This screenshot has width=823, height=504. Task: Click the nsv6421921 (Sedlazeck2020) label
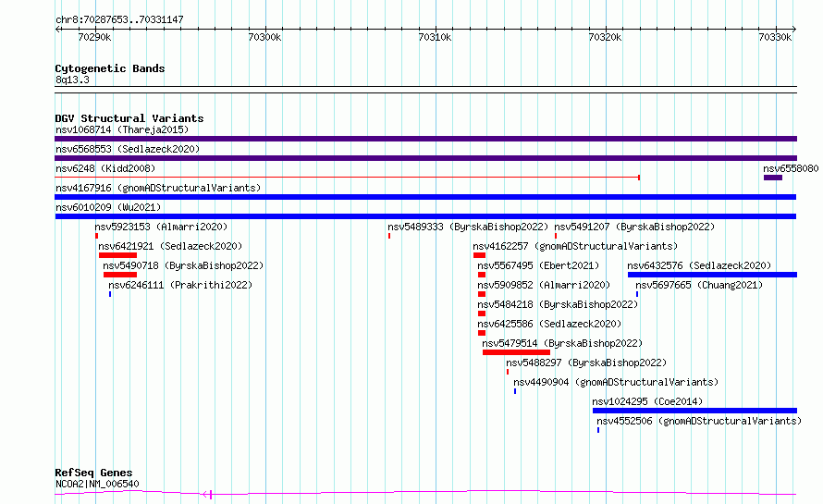(170, 246)
